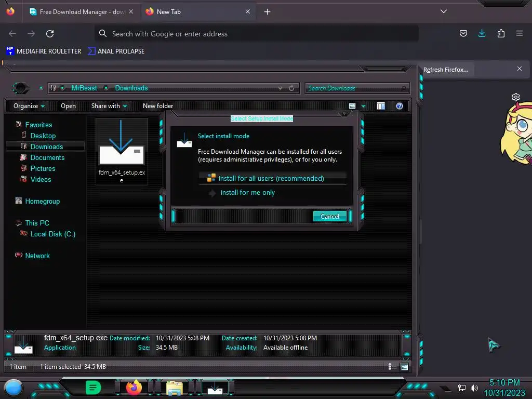The width and height of the screenshot is (532, 399).
Task: Select Documents in navigation pane
Action: click(x=47, y=157)
